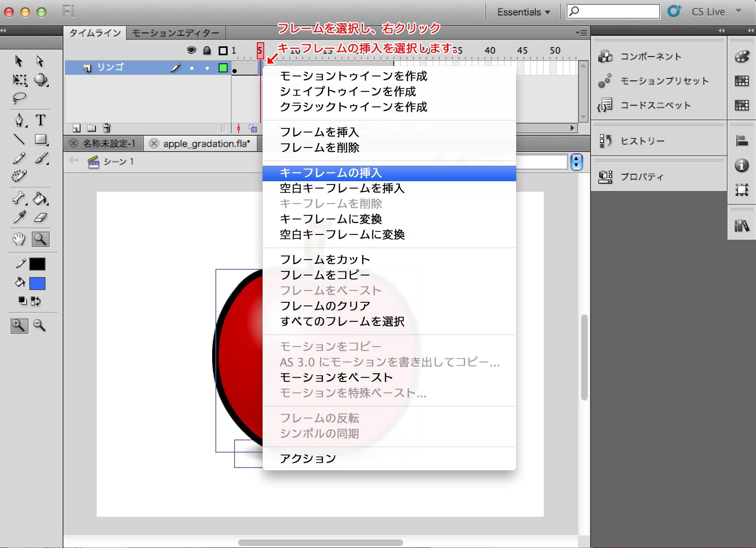Toggle visibility of all layers eye icon
Screen dimensions: 756x548
click(191, 50)
